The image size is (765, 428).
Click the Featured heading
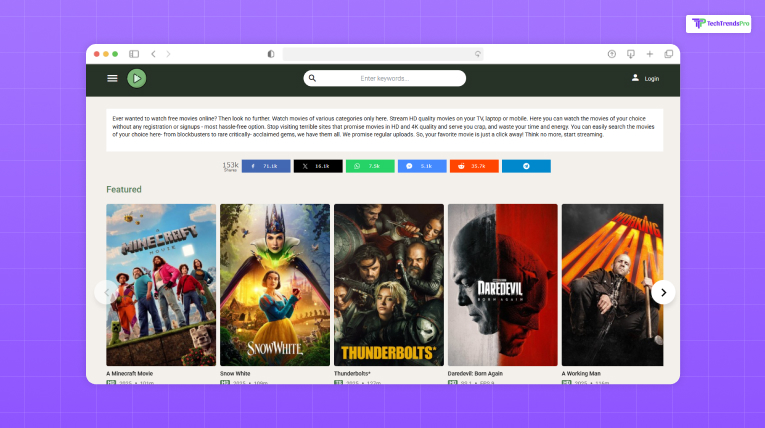124,189
